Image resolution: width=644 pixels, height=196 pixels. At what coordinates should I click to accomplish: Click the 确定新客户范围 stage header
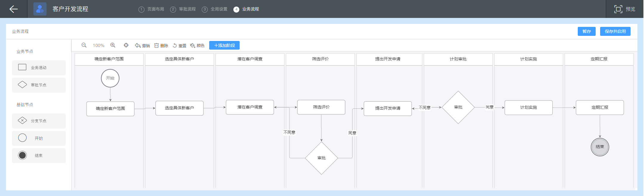pos(109,59)
